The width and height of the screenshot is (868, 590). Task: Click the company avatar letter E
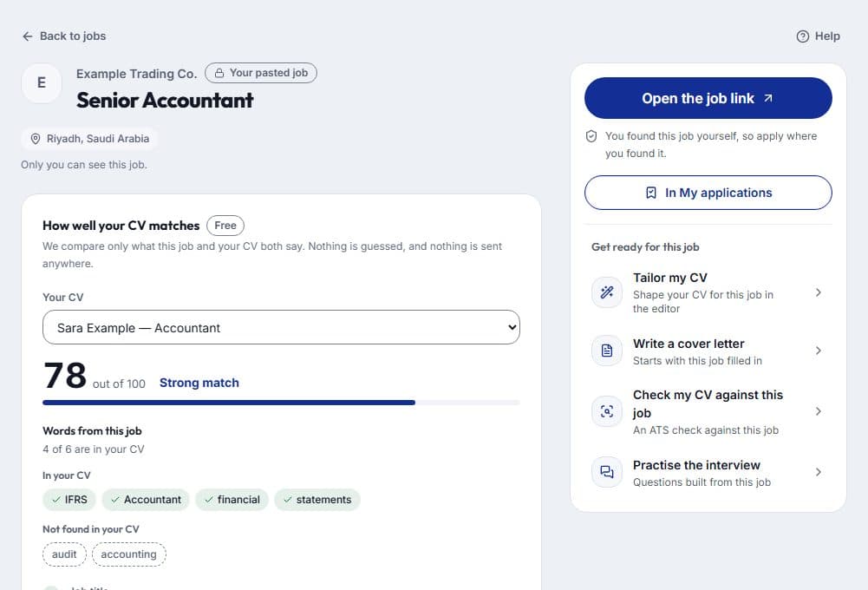coord(42,83)
